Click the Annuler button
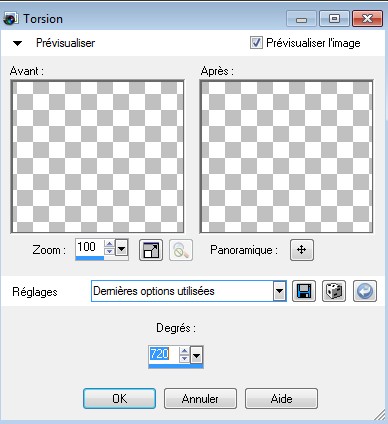Screen dimensions: 388x424 (200, 399)
